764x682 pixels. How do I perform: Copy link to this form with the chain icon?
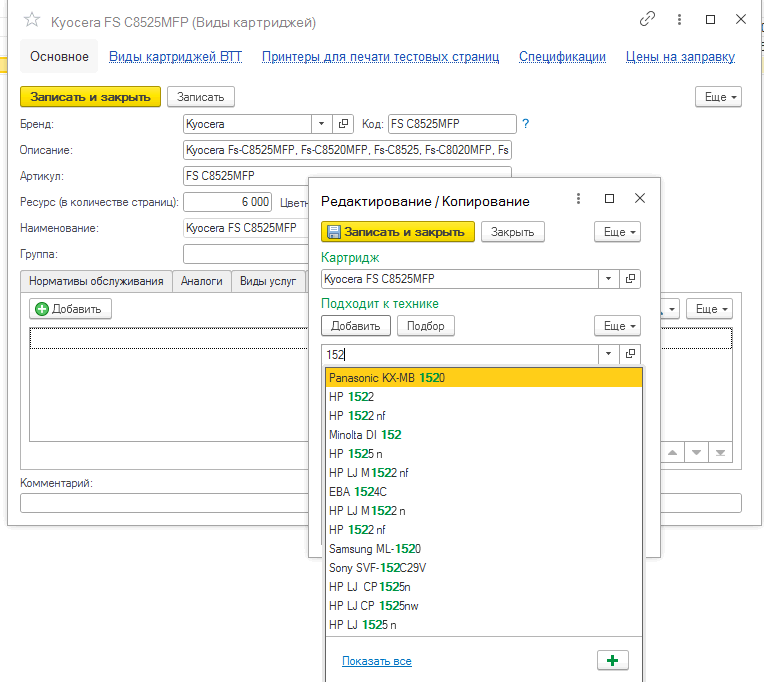point(647,19)
